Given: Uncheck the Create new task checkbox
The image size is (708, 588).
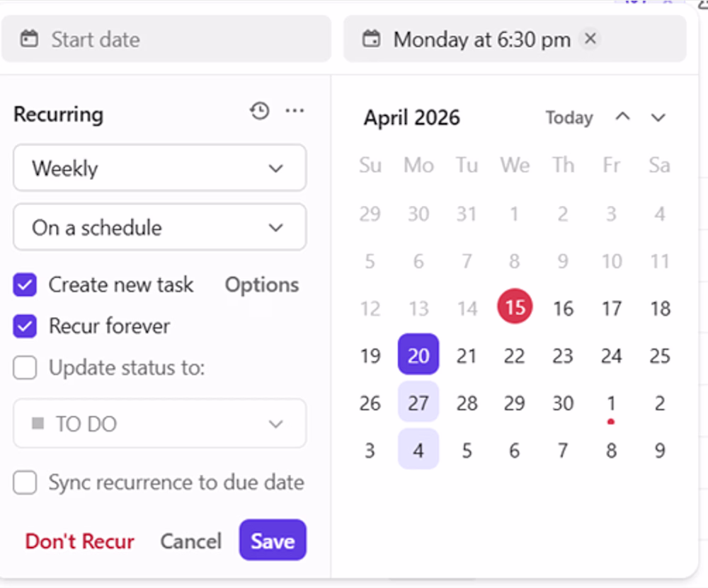Looking at the screenshot, I should tap(25, 284).
